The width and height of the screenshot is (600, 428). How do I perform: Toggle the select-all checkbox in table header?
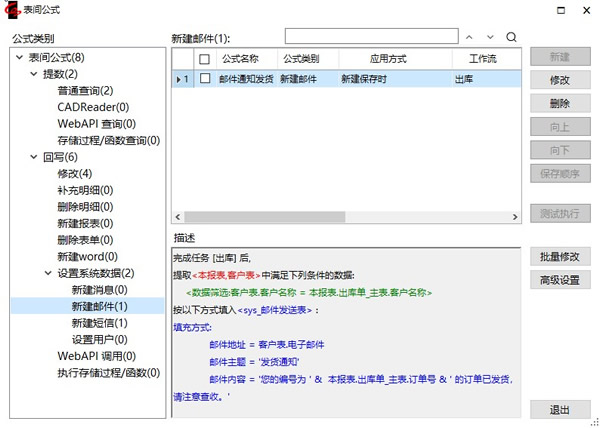coord(205,59)
